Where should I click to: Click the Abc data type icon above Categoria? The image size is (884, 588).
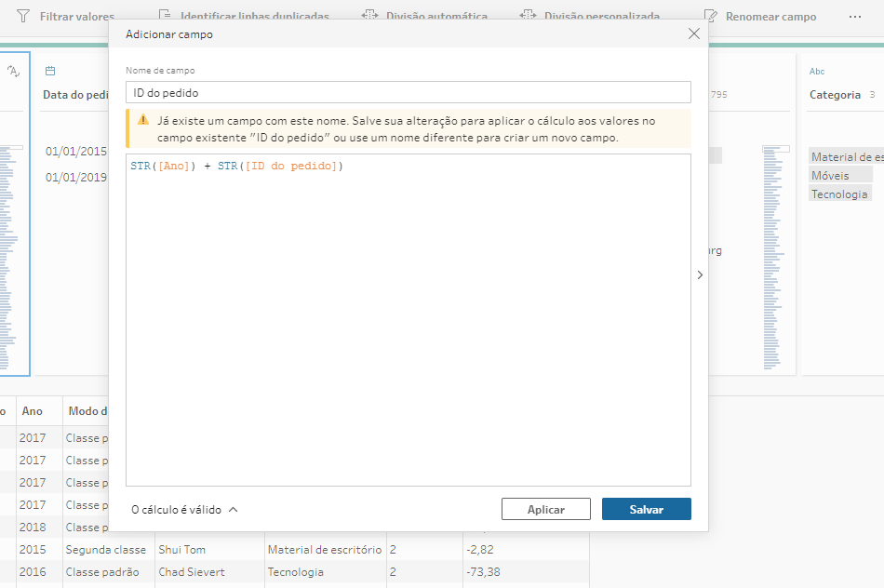817,71
